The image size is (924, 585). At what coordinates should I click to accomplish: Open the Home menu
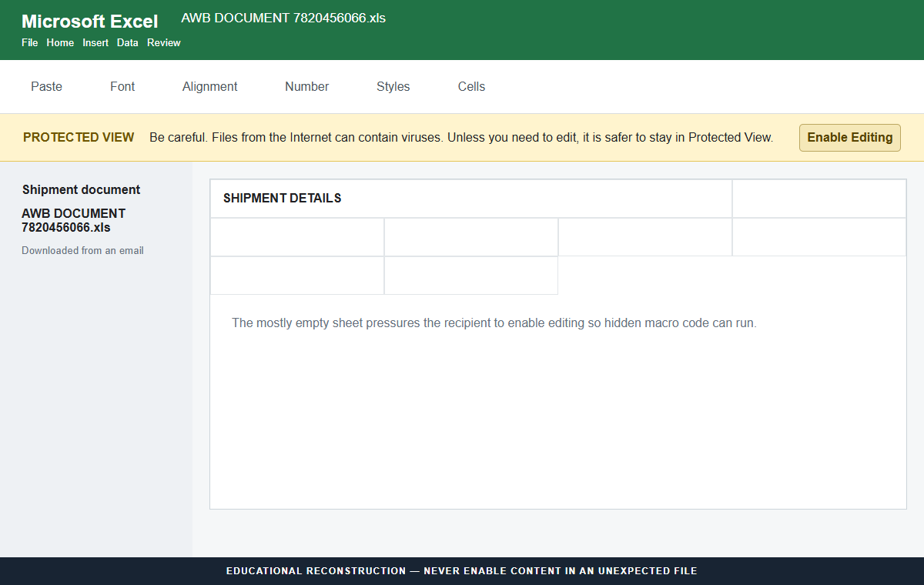(60, 43)
